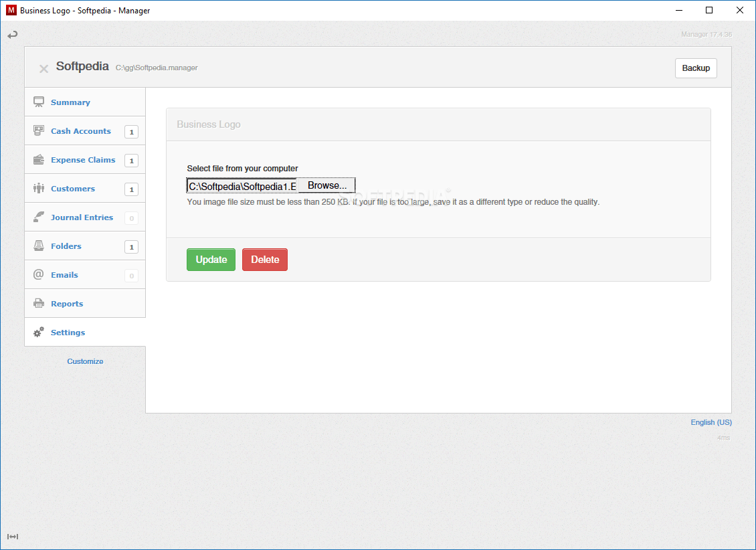The width and height of the screenshot is (756, 550).
Task: Click Browse... to choose a logo file
Action: point(327,185)
